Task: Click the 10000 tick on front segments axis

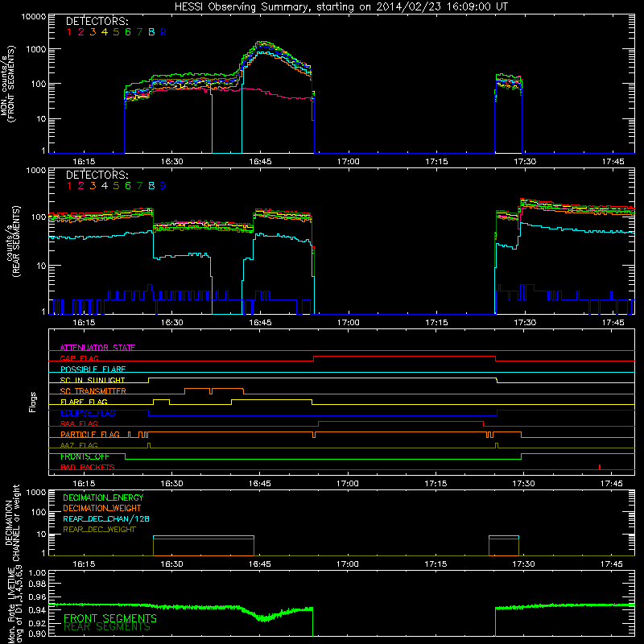Action: [34, 16]
